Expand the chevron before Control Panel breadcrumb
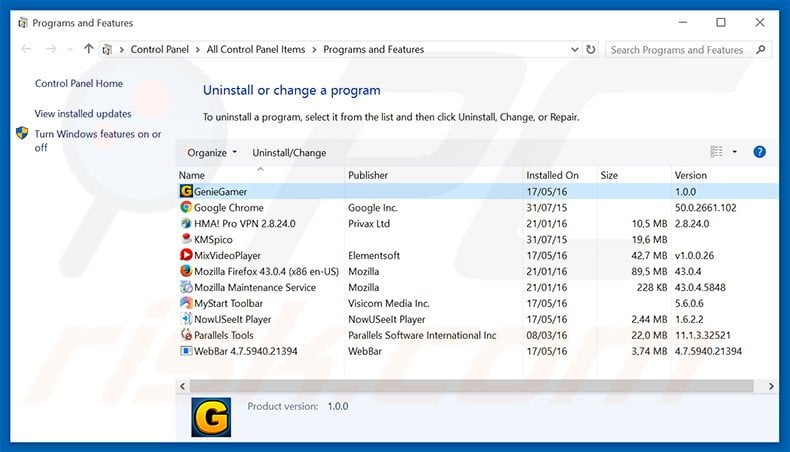The width and height of the screenshot is (790, 452). (x=121, y=49)
